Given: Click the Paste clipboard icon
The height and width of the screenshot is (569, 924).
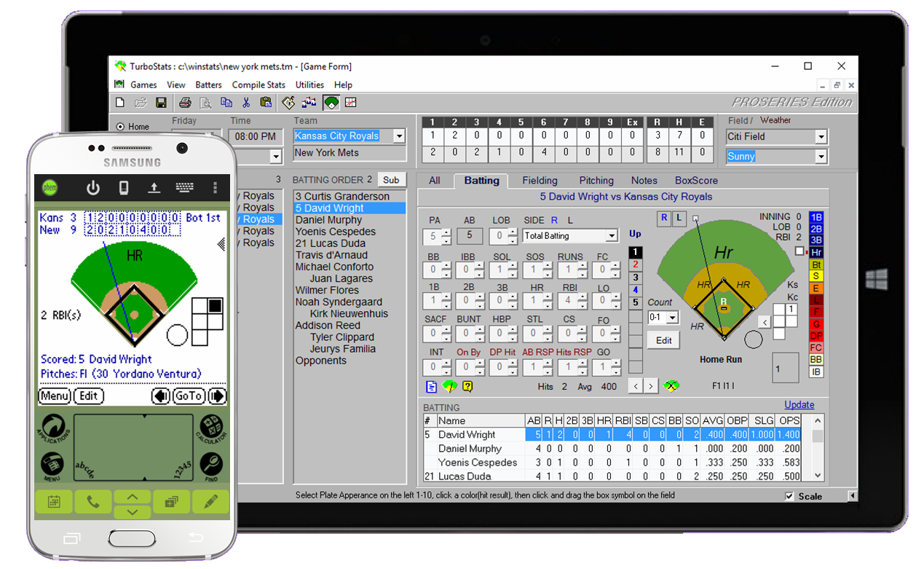Looking at the screenshot, I should tap(266, 103).
